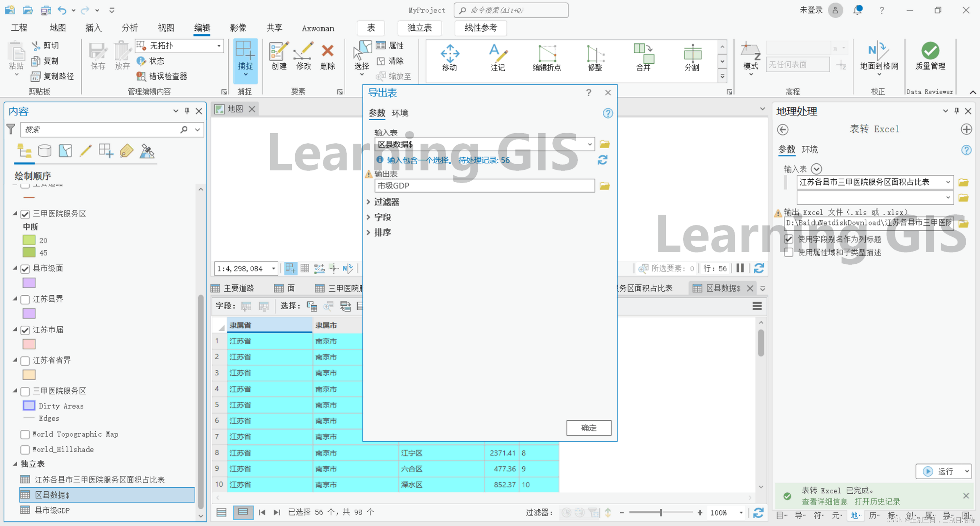Screen dimensions: 980x526
Task: Click the table zoom slider handle
Action: (661, 513)
